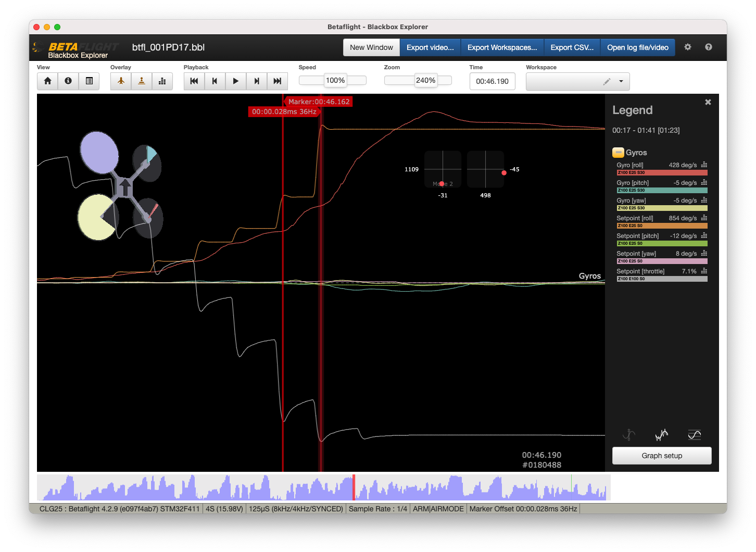The width and height of the screenshot is (756, 552).
Task: Click the pink Setpoint [yaw] color bar
Action: pos(662,261)
